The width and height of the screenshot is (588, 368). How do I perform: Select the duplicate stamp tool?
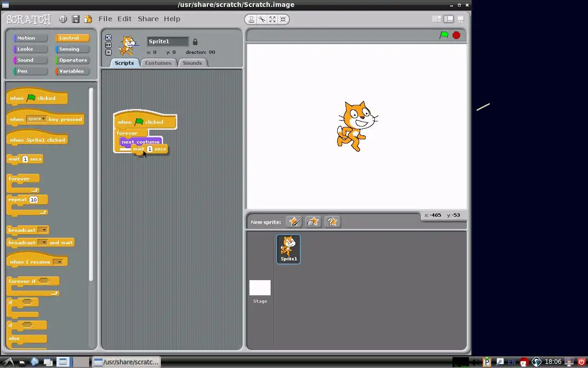click(251, 19)
